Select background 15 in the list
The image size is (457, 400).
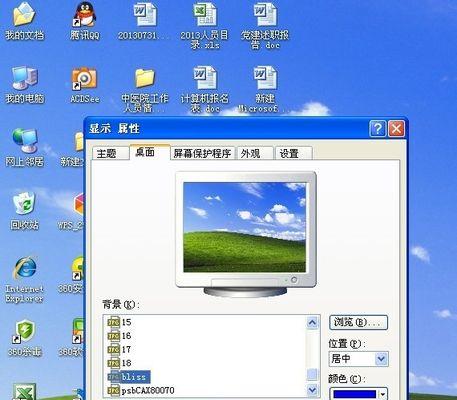pos(126,322)
